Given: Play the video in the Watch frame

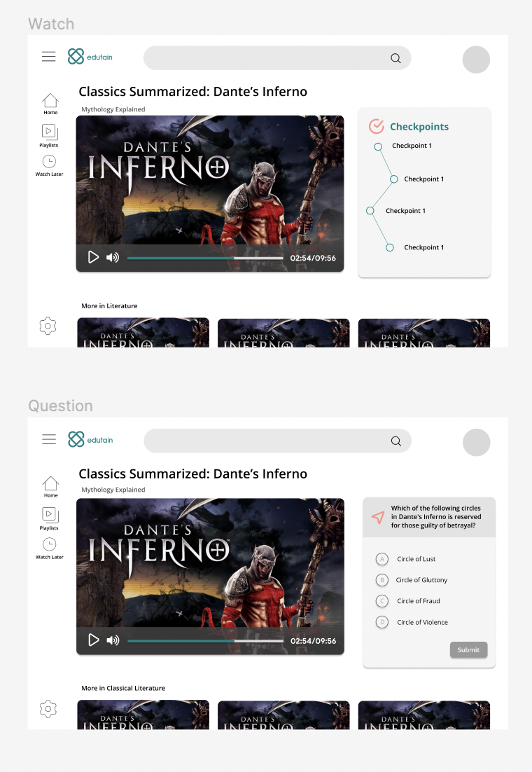Looking at the screenshot, I should pyautogui.click(x=93, y=257).
